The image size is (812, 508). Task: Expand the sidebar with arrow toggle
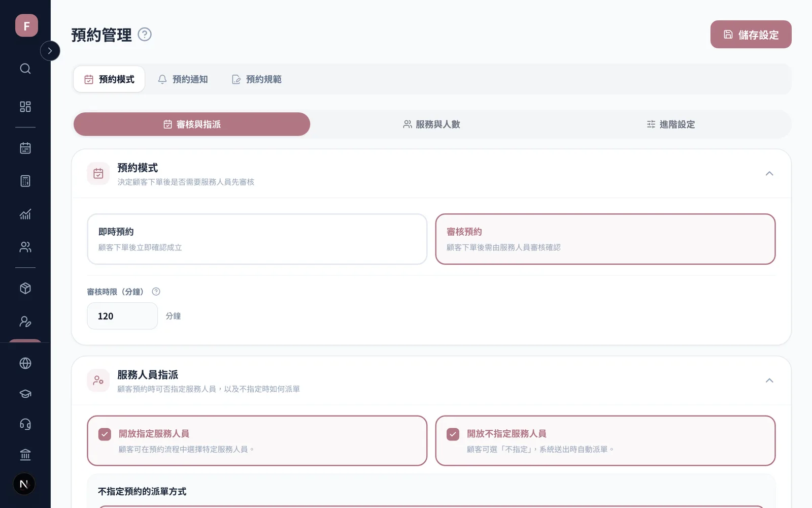[x=50, y=51]
